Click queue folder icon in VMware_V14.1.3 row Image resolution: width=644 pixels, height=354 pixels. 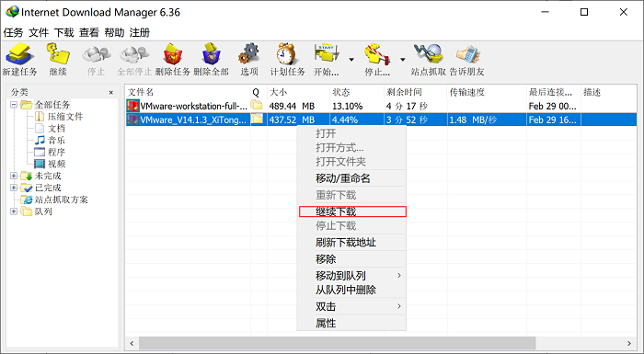click(257, 120)
